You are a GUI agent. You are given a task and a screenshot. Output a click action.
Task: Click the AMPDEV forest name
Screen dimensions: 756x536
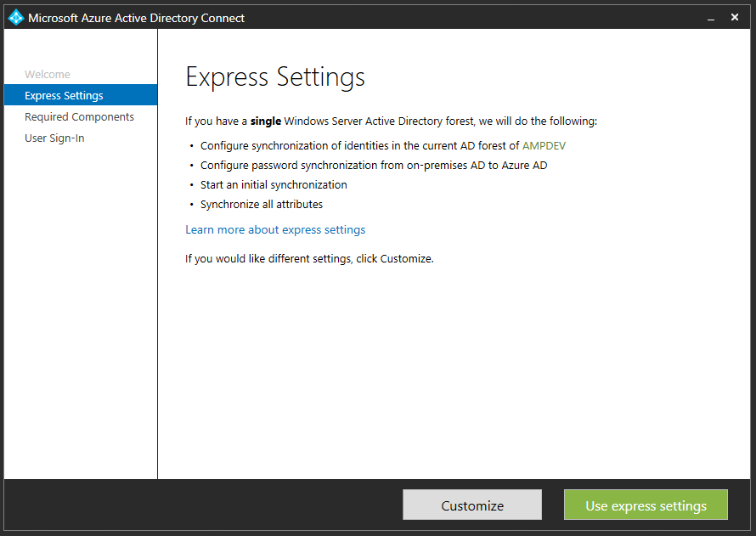tap(544, 145)
